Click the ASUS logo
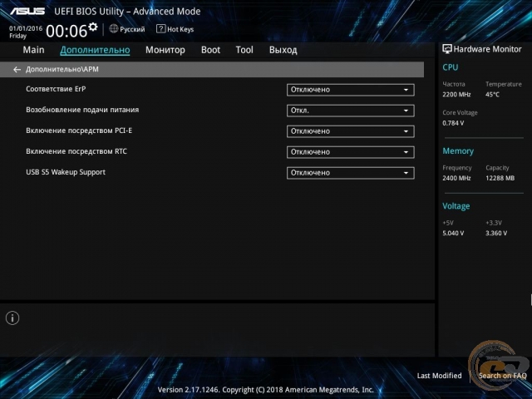 point(27,11)
